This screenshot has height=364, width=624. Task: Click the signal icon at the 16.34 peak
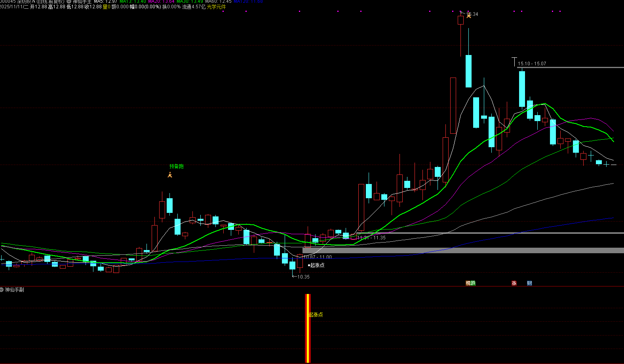[469, 15]
